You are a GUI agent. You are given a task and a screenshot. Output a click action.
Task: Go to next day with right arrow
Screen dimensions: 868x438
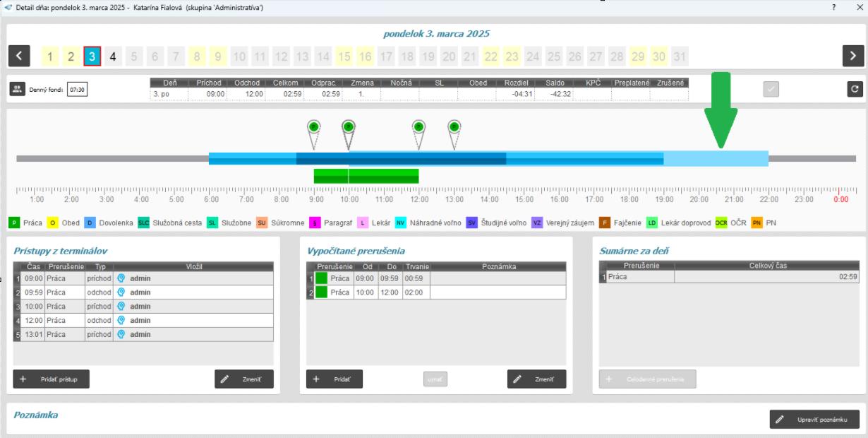[853, 56]
